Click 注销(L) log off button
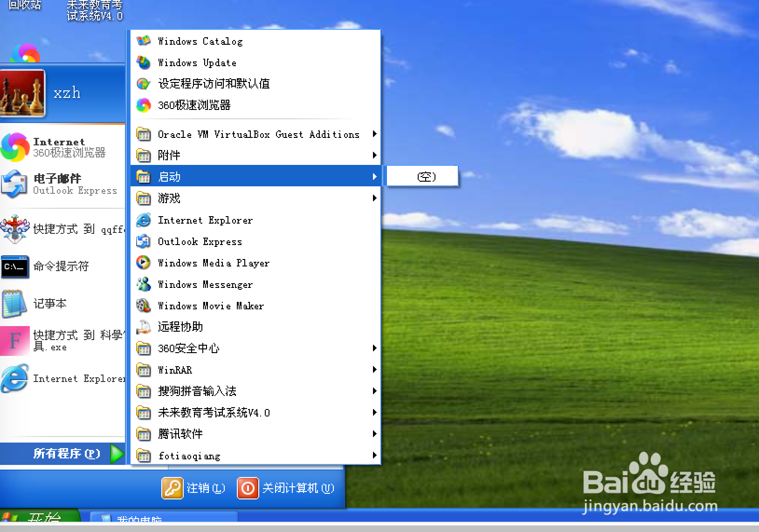The width and height of the screenshot is (759, 532). [x=194, y=488]
